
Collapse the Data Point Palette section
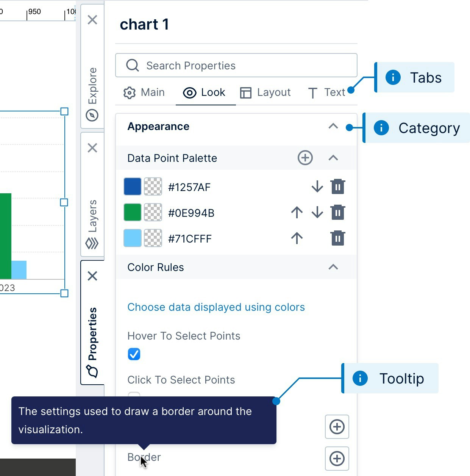[x=333, y=158]
